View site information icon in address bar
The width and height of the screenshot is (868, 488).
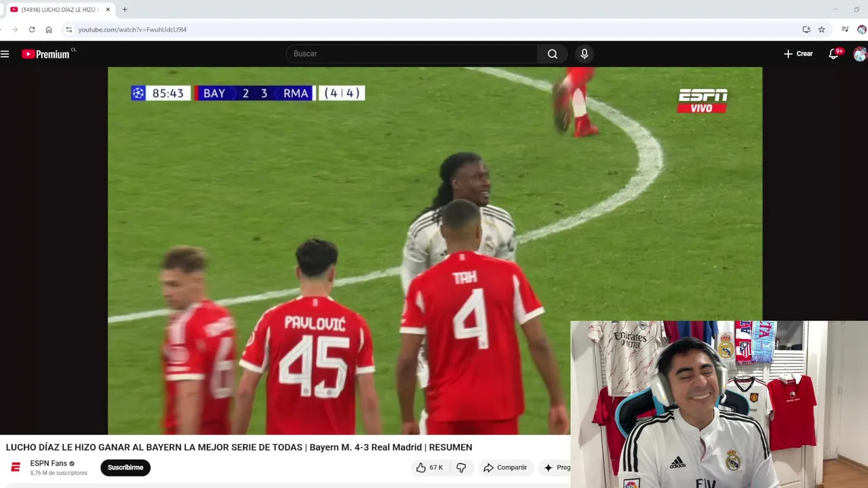(68, 29)
